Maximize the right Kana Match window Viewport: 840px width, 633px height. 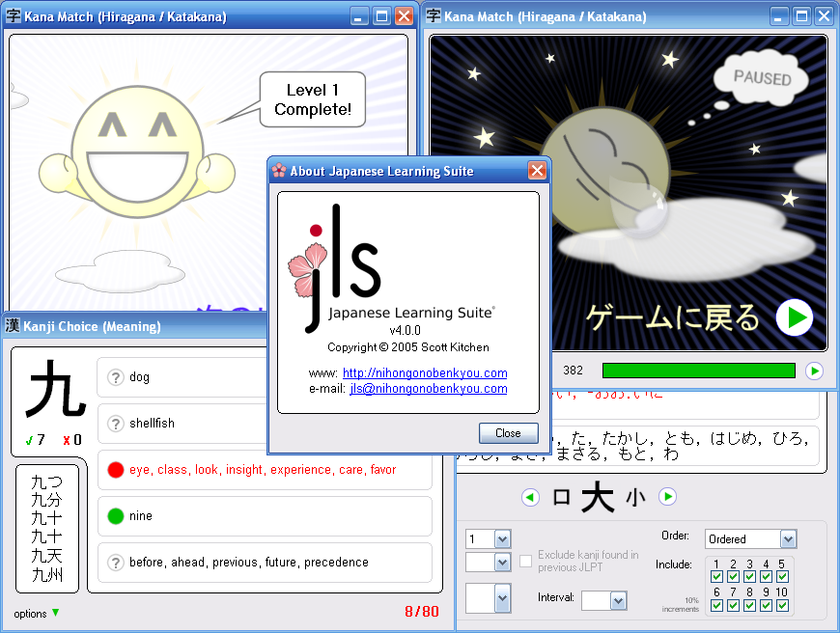(x=801, y=16)
